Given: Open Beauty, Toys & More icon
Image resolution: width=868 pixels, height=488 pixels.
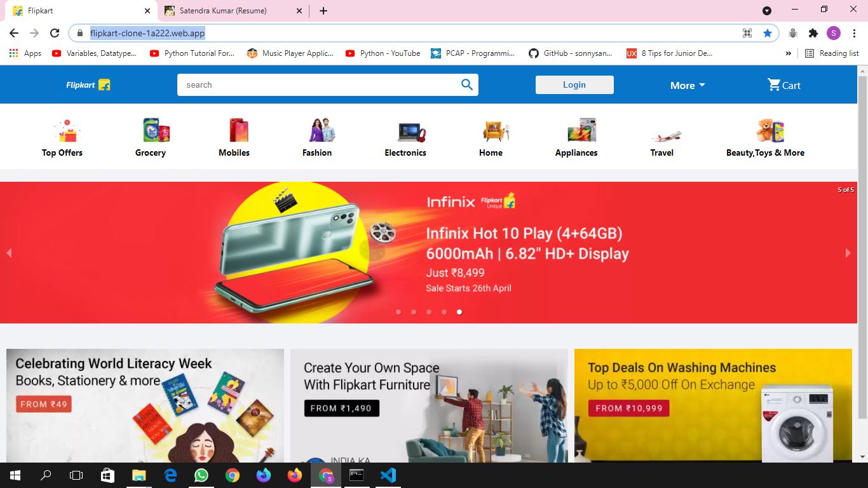Looking at the screenshot, I should [770, 130].
